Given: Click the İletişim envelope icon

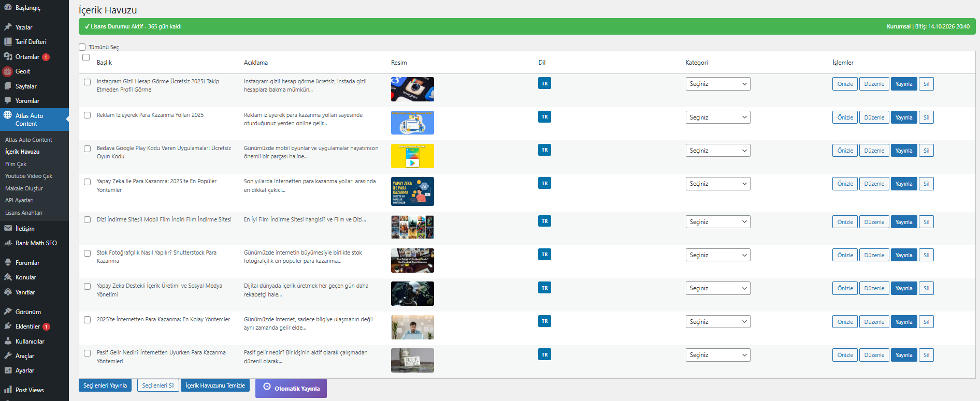Looking at the screenshot, I should pyautogui.click(x=8, y=228).
